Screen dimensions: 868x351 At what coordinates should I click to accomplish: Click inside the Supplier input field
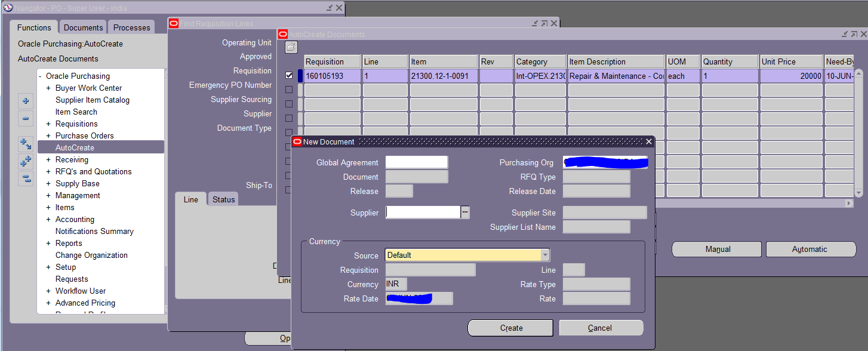pyautogui.click(x=423, y=212)
